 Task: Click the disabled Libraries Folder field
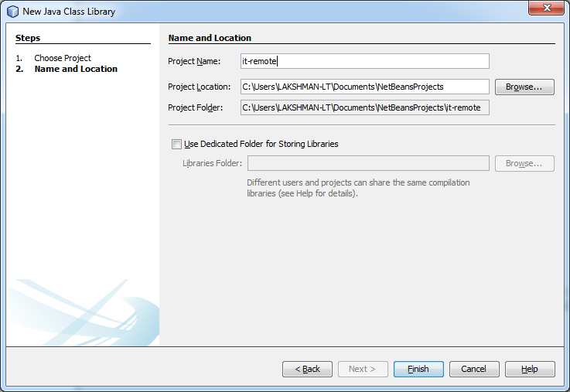tap(368, 163)
